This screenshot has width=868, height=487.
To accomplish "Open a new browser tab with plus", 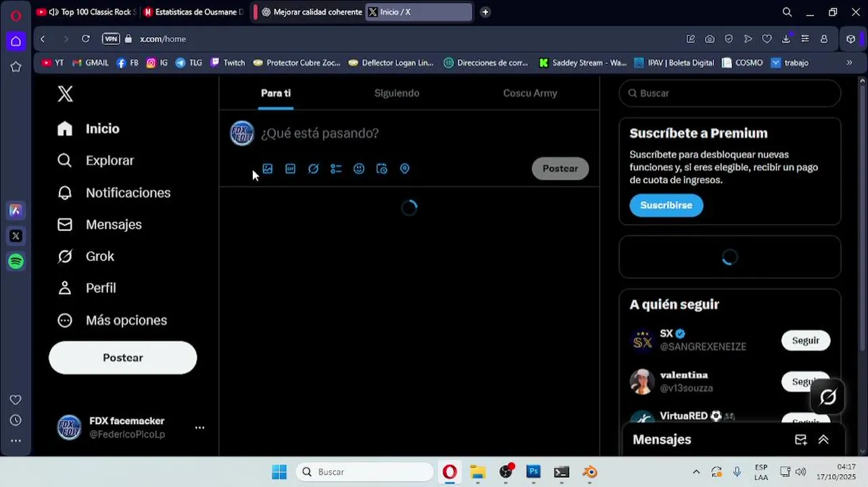I will (x=485, y=12).
